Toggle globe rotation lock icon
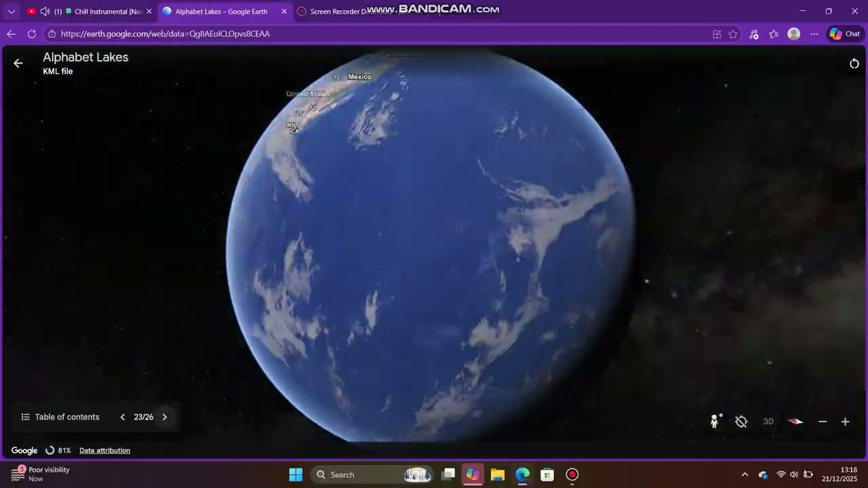 coord(741,422)
